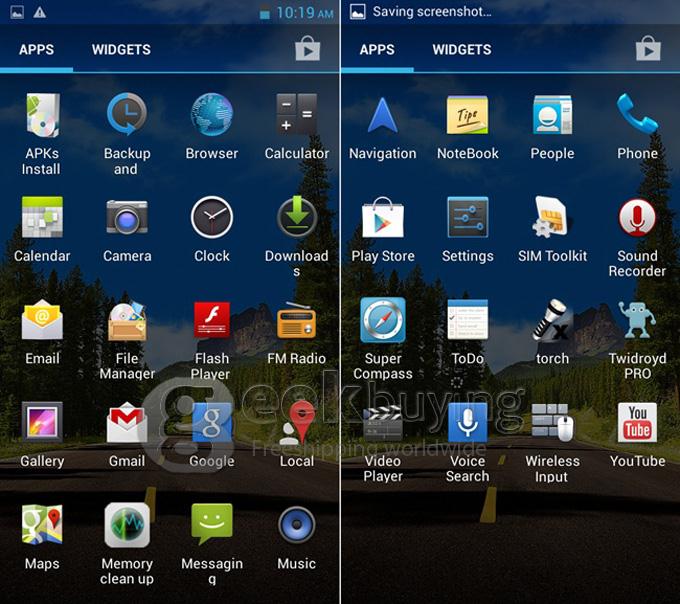The height and width of the screenshot is (604, 680).
Task: Switch to WIDGETS tab on left screen
Action: (x=121, y=49)
